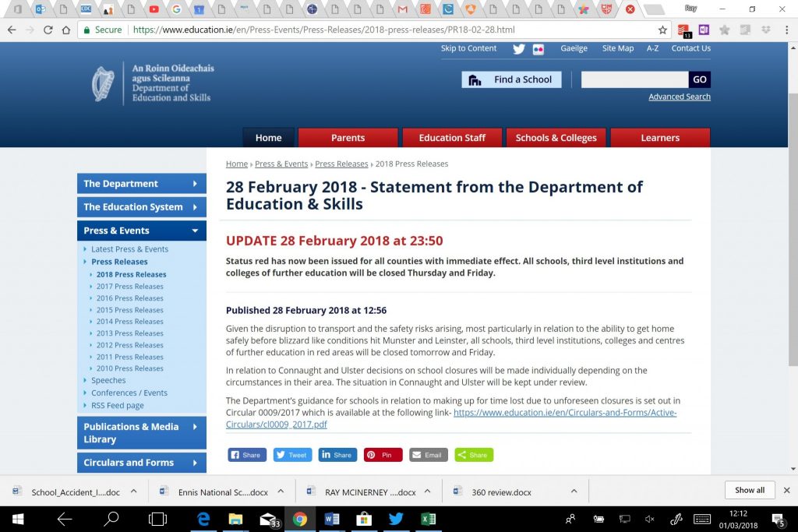Open the RSS Feed page link

click(x=118, y=405)
